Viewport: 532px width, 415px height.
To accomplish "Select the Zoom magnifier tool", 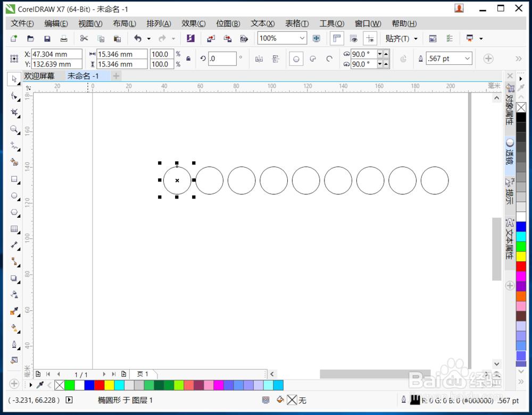I will click(14, 129).
